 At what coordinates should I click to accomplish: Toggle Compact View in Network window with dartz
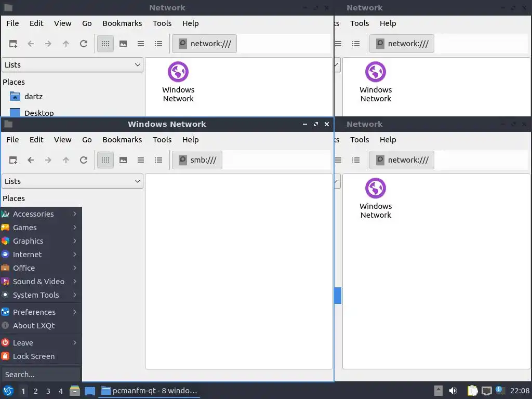point(141,44)
